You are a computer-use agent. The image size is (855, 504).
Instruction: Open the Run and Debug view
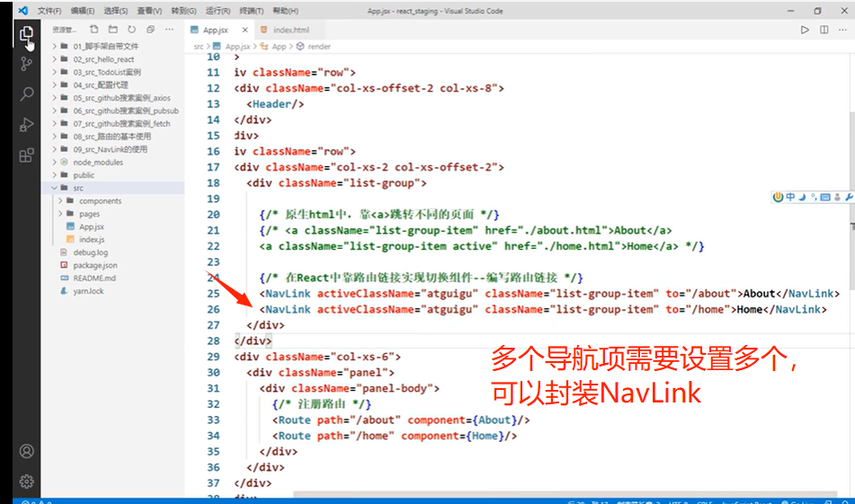pyautogui.click(x=26, y=125)
